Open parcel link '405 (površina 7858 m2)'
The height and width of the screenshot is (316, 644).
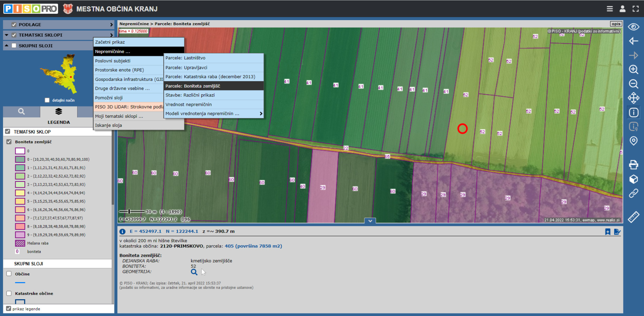(253, 246)
